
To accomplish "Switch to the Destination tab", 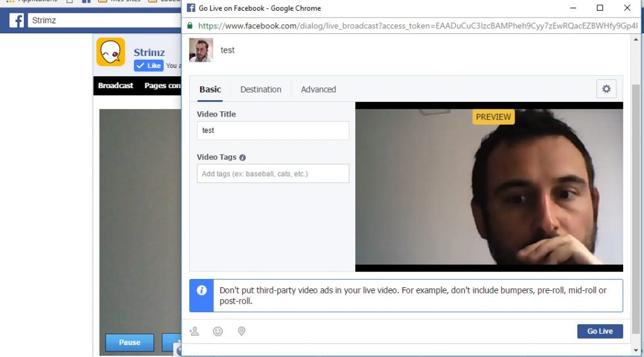I will [261, 89].
